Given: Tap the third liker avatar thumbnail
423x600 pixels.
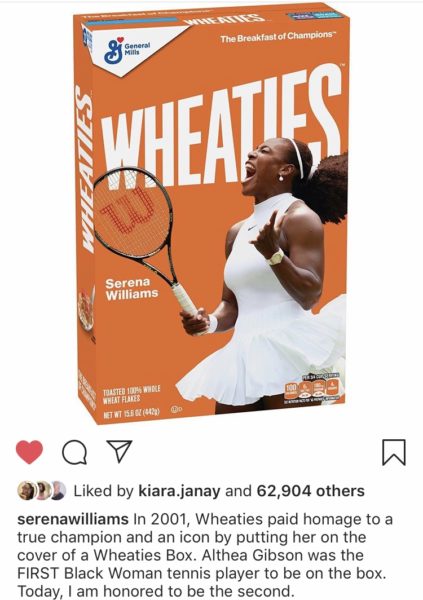Looking at the screenshot, I should click(57, 491).
